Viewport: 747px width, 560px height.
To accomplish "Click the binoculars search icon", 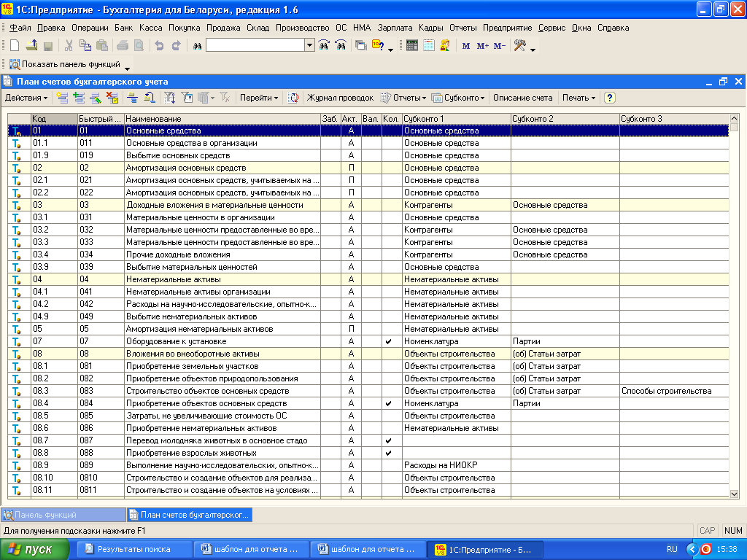I will click(197, 45).
